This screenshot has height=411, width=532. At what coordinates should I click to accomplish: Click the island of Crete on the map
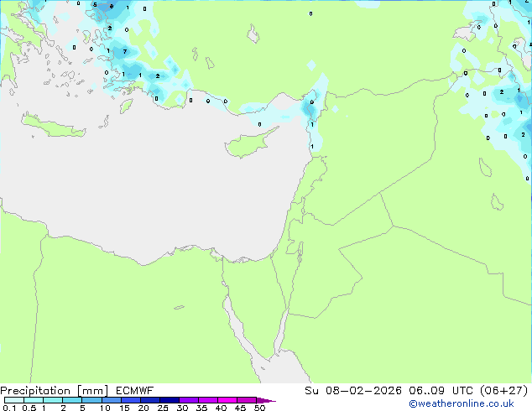(53, 126)
